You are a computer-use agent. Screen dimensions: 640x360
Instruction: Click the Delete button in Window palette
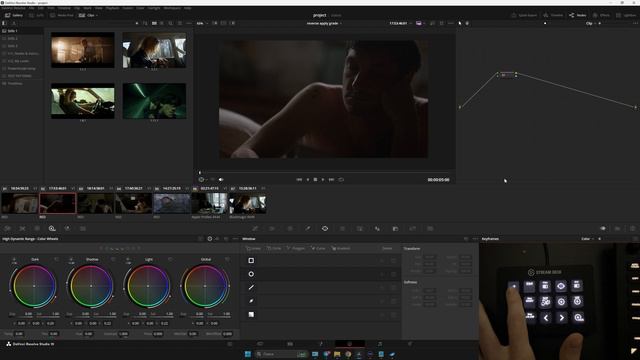387,248
